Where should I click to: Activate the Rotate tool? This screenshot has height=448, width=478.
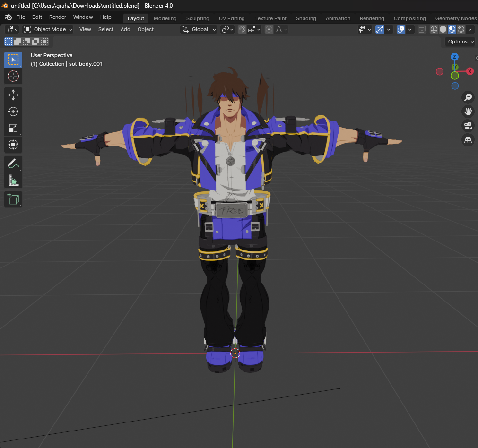click(13, 112)
